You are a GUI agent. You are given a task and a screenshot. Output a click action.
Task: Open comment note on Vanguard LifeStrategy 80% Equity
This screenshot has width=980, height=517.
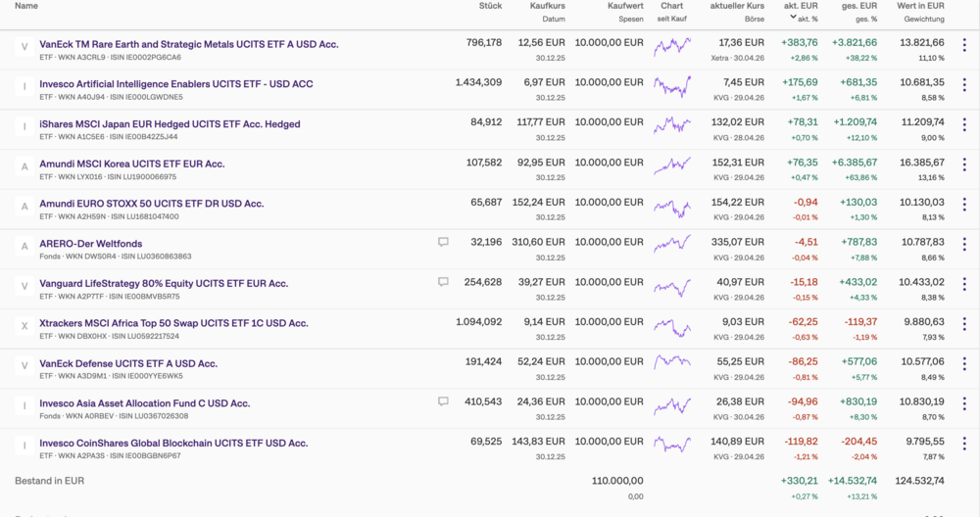(x=443, y=282)
